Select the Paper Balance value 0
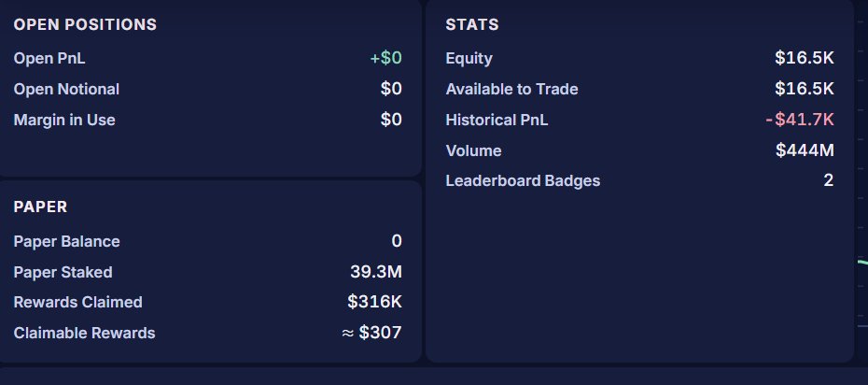This screenshot has height=385, width=868. coord(397,241)
